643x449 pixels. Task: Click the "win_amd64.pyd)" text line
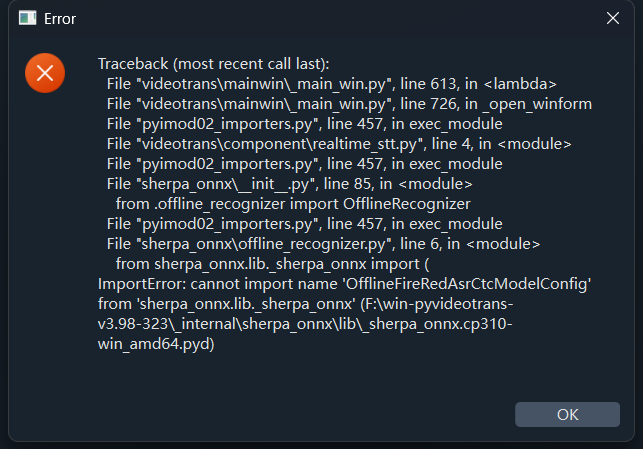[x=157, y=344]
